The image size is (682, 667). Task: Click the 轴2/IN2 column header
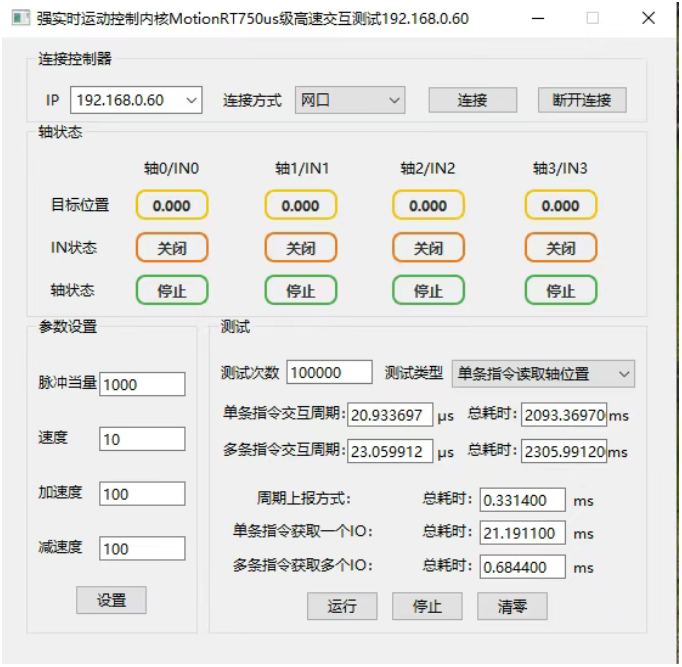(428, 168)
